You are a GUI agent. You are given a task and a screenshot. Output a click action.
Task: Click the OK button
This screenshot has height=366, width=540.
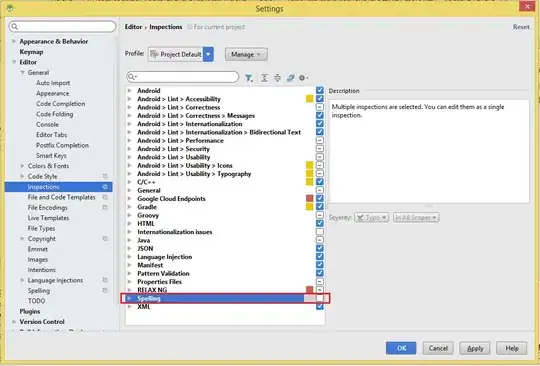401,348
